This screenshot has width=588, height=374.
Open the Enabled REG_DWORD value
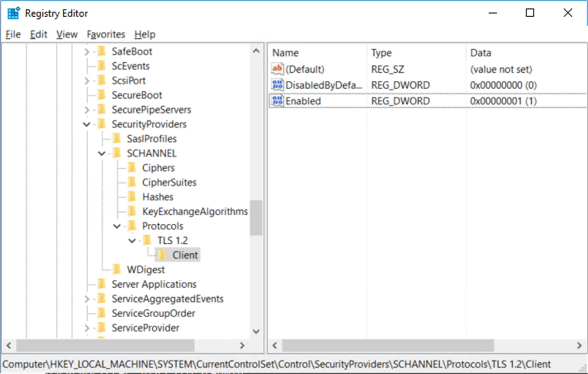303,101
